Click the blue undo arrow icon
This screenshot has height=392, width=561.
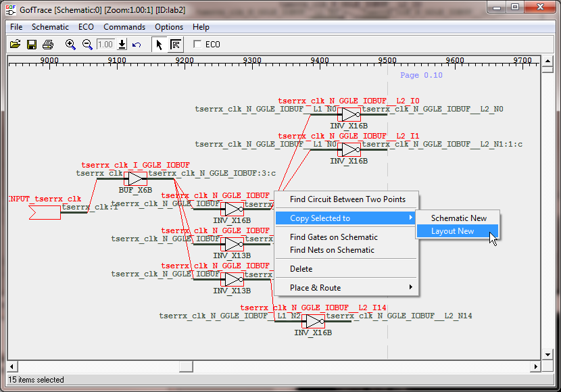[x=137, y=45]
